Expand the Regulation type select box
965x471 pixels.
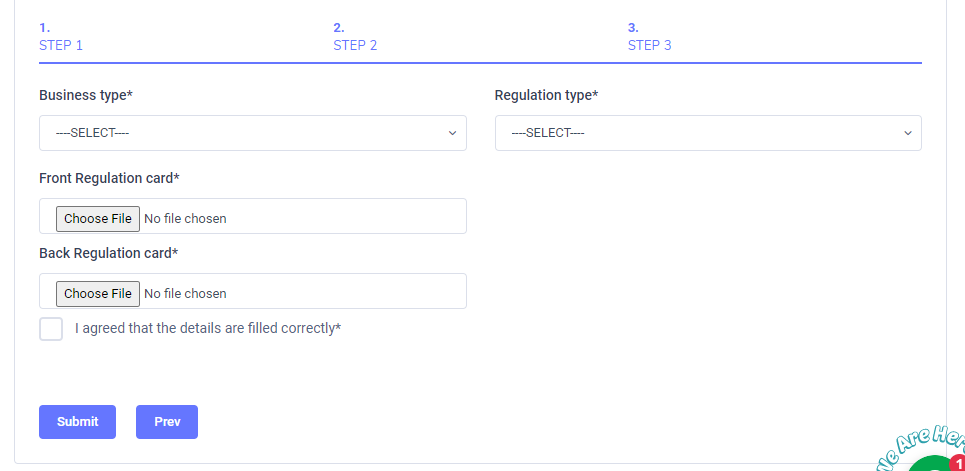(708, 133)
